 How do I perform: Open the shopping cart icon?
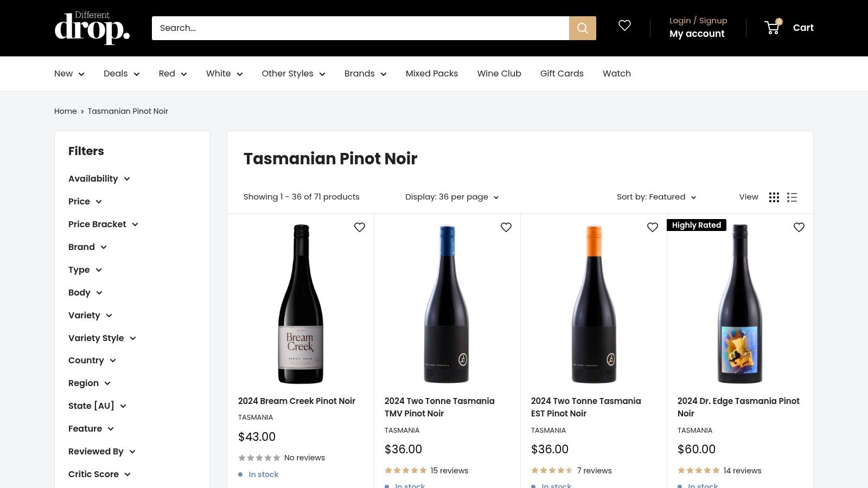coord(773,27)
